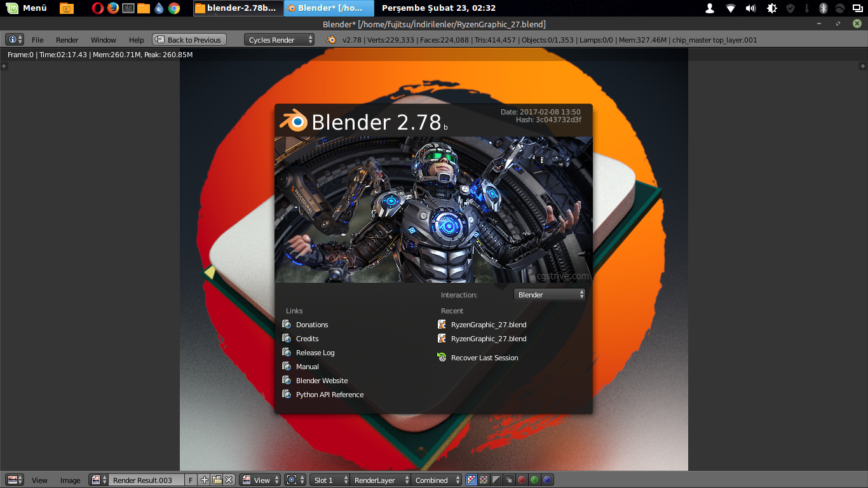Viewport: 868px width, 488px height.
Task: Open the volume control in system tray
Action: coord(750,8)
